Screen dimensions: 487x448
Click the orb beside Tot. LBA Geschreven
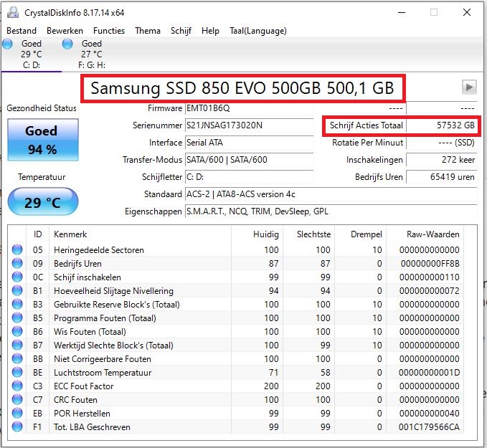tap(18, 427)
